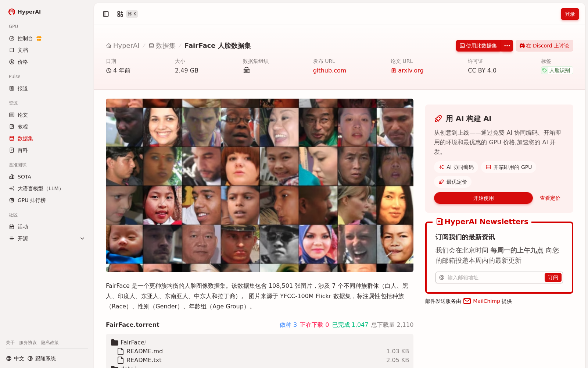Click 使用此数据集 button

click(x=478, y=46)
